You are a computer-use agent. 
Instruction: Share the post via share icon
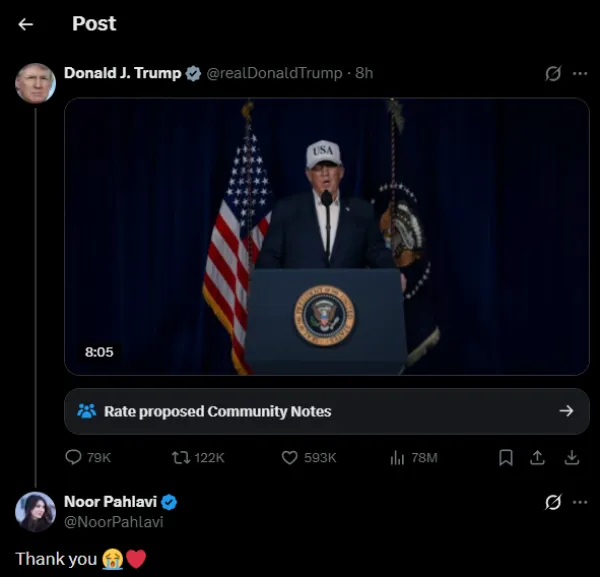coord(538,457)
